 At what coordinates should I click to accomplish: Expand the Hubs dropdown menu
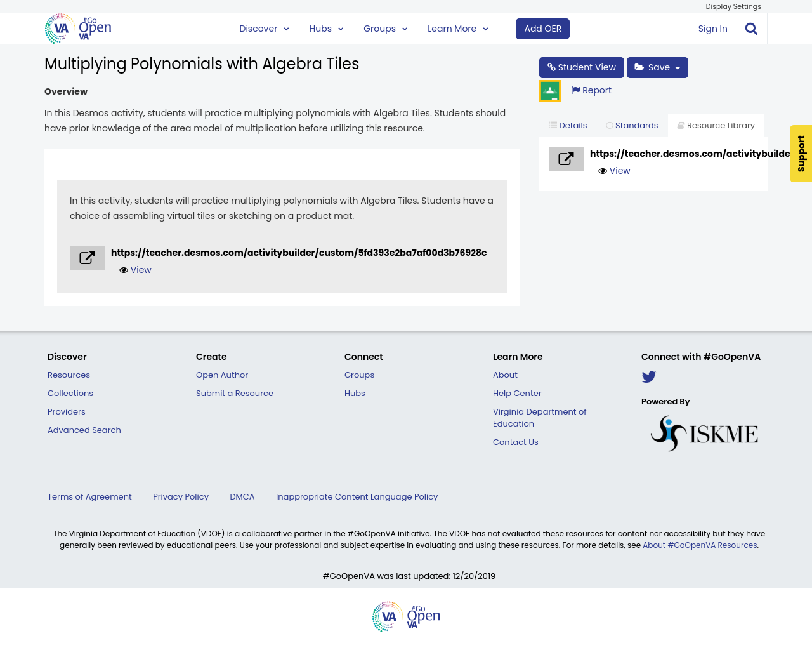point(326,29)
